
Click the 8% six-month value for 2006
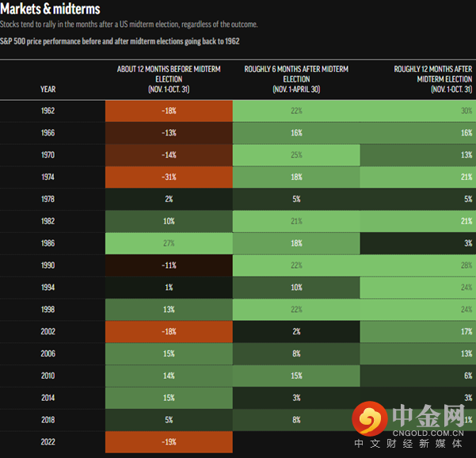click(x=296, y=354)
